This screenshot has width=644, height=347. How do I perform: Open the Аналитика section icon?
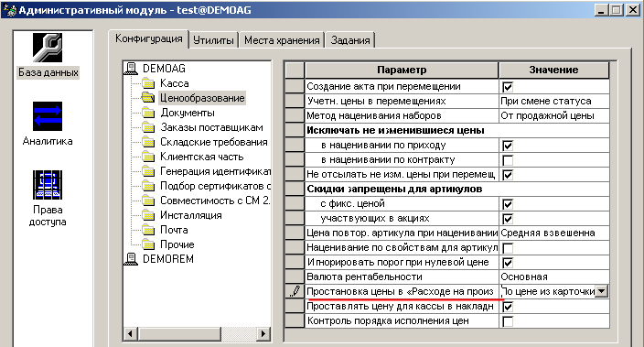coord(48,116)
